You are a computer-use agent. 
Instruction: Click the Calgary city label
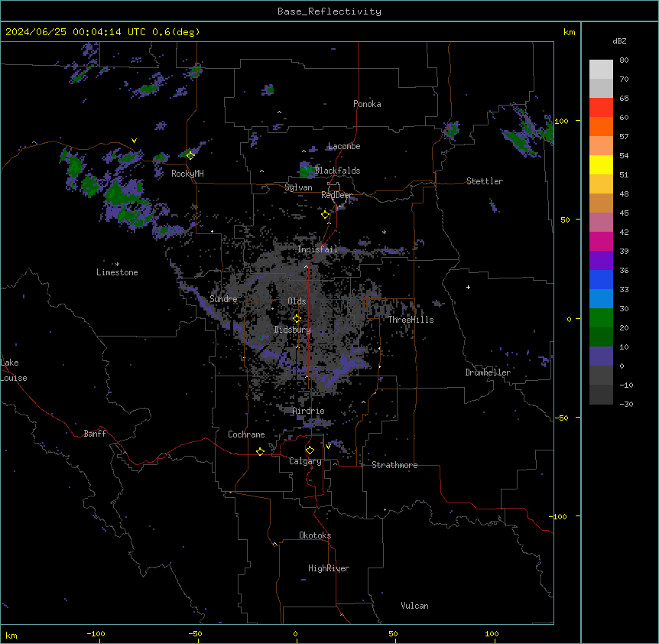(305, 461)
